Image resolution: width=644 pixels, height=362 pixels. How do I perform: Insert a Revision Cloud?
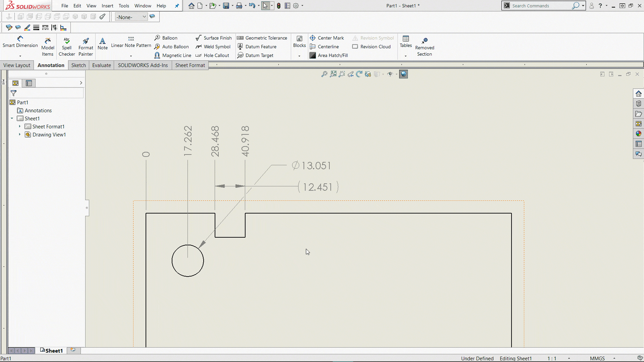click(371, 47)
